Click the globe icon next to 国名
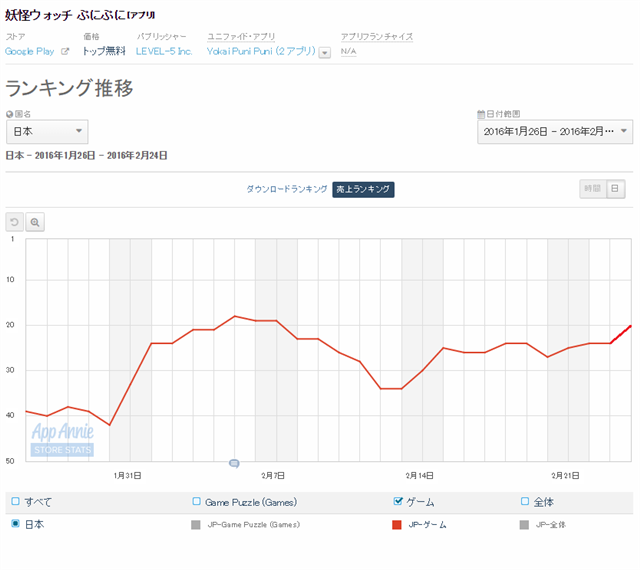This screenshot has width=640, height=570. [x=9, y=114]
